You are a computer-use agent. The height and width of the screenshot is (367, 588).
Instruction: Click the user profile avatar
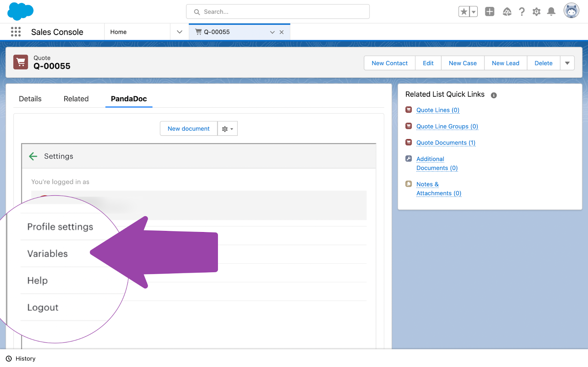tap(571, 11)
